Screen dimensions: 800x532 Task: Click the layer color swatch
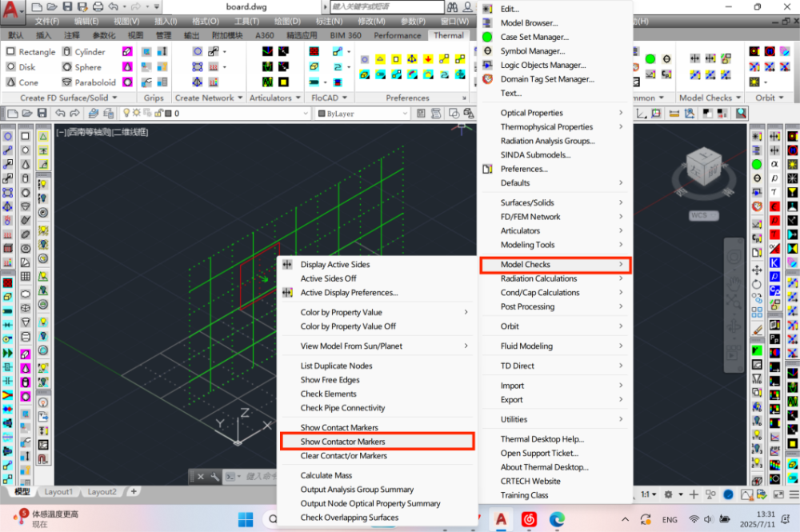(168, 114)
